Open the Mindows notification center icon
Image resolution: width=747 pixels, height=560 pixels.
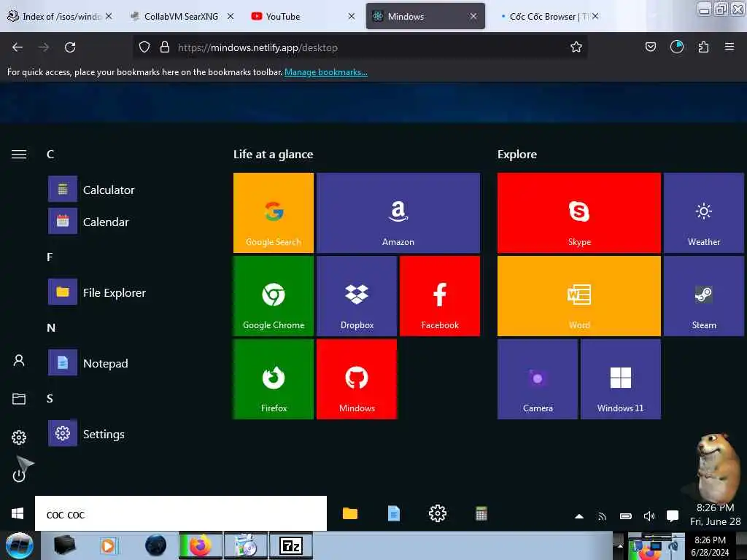click(x=672, y=516)
